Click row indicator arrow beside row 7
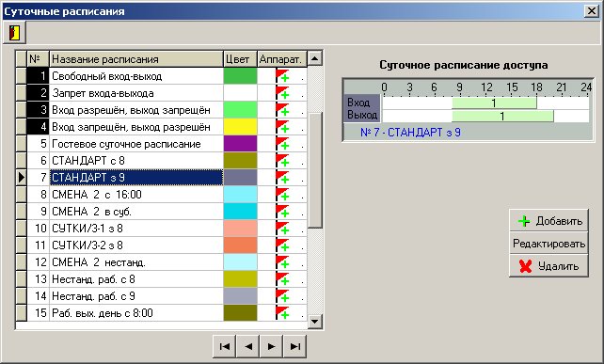Viewport: 604px width, 364px height. (x=22, y=178)
